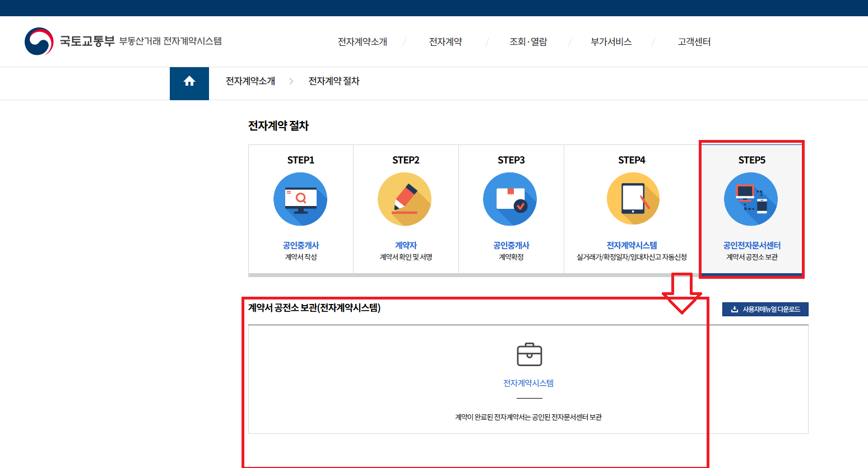Open 부가서비스 top menu
The image size is (868, 468).
tap(611, 42)
